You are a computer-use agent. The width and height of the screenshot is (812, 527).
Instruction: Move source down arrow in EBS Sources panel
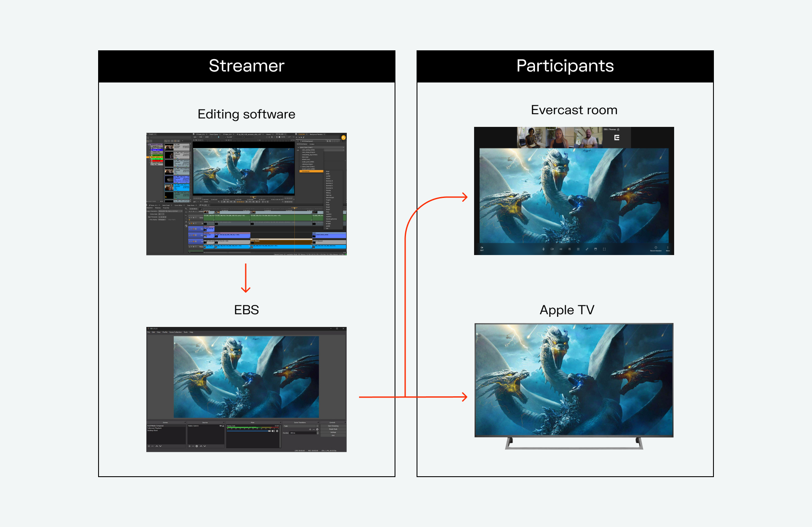tap(205, 446)
